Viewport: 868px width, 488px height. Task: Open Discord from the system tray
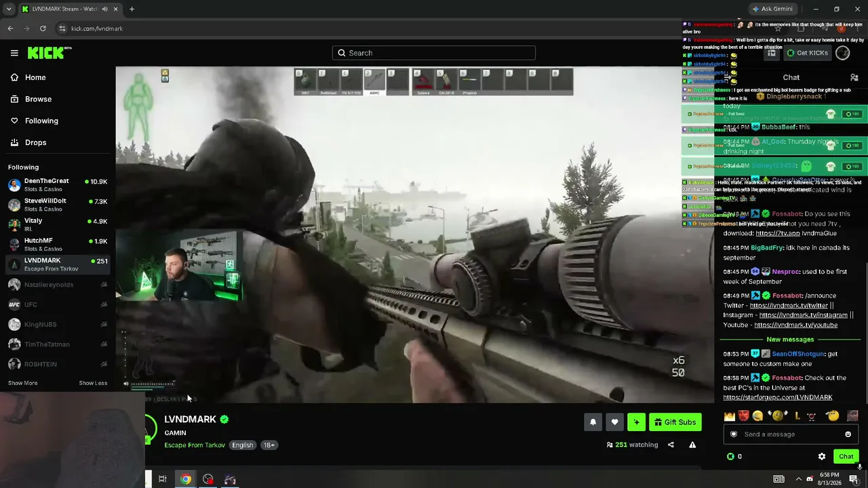[x=810, y=479]
